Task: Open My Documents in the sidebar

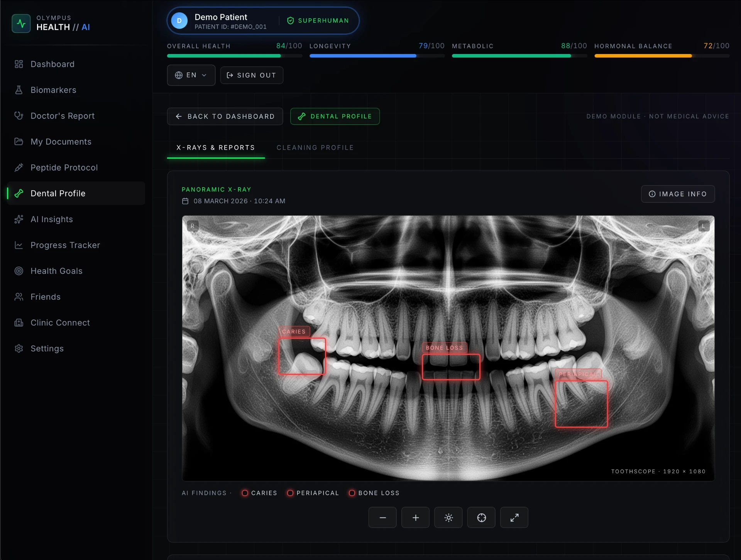Action: [76, 142]
